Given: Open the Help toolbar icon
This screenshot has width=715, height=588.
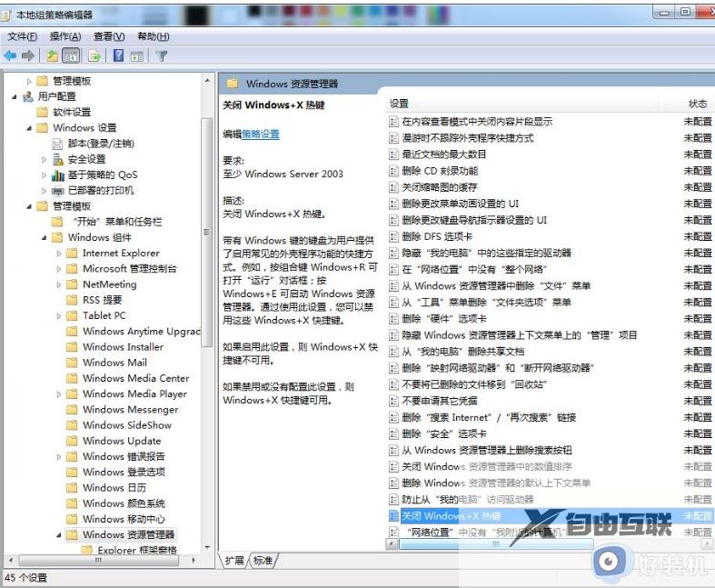Looking at the screenshot, I should [118, 55].
